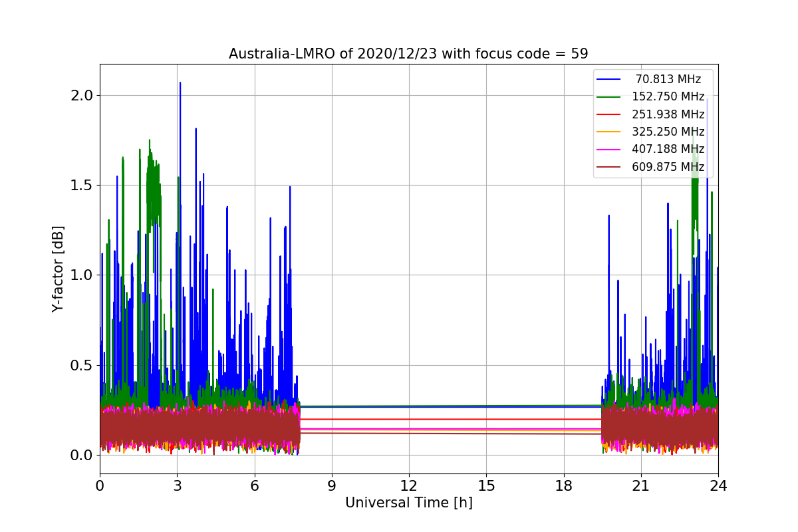Click the x-axis tick label 24

click(x=718, y=486)
